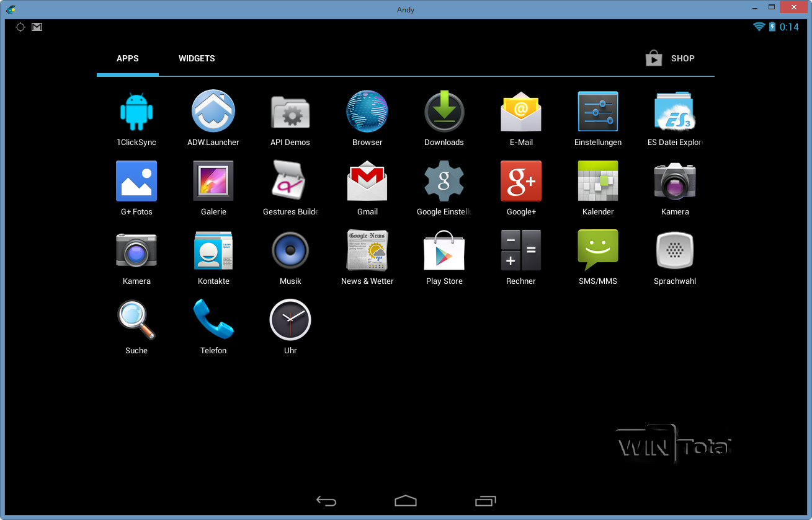Open Google Einstellungen
This screenshot has width=812, height=520.
coord(444,181)
